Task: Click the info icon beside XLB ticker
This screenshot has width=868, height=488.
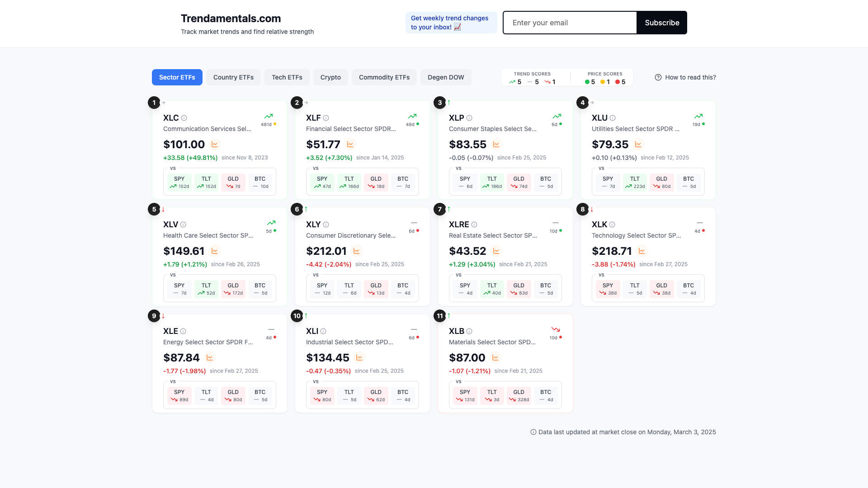Action: click(x=469, y=331)
